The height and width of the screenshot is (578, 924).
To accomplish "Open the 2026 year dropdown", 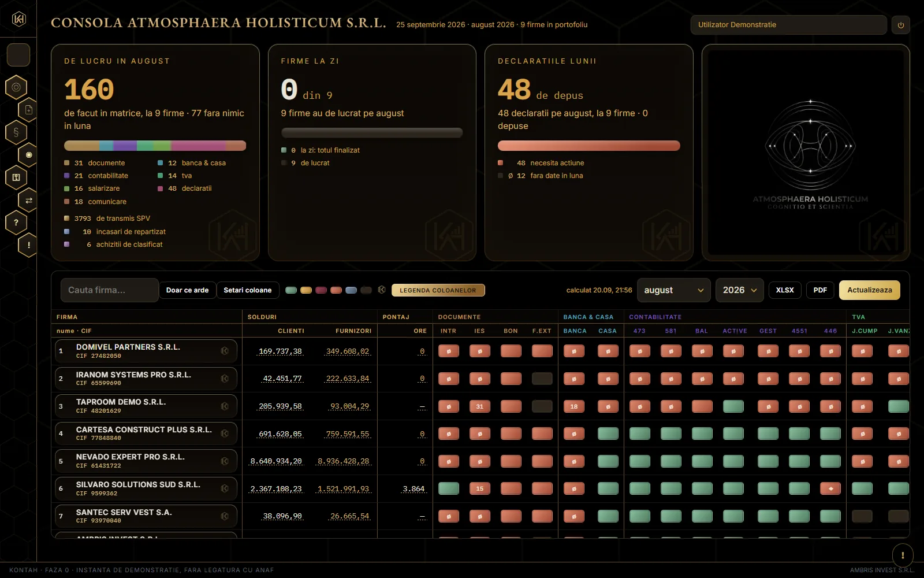I will point(740,290).
